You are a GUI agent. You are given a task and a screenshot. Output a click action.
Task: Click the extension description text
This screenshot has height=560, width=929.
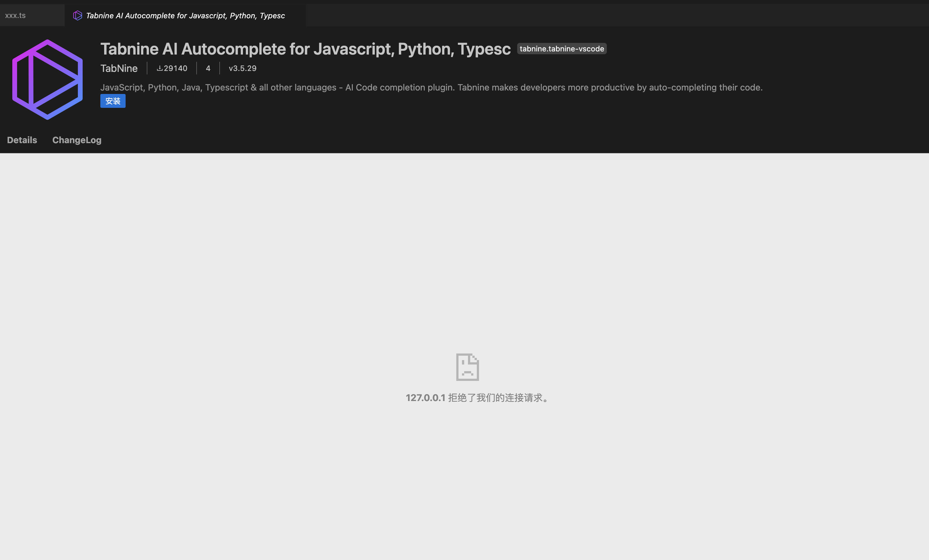click(x=432, y=87)
